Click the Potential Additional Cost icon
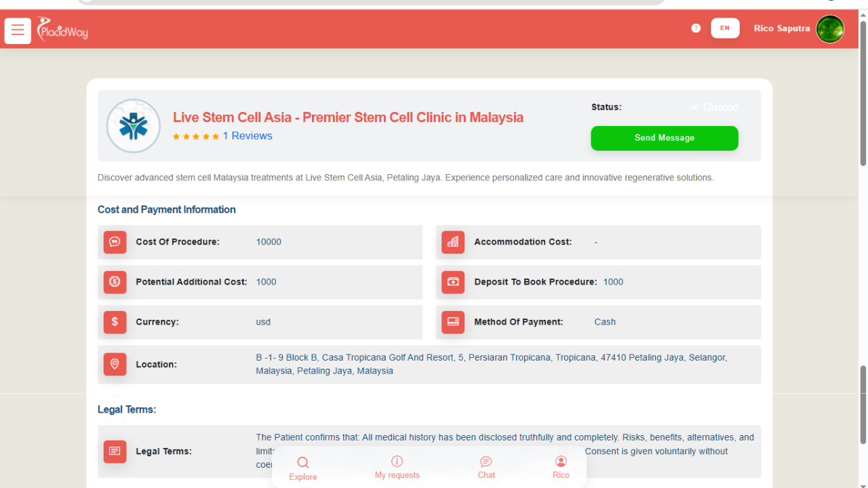The image size is (868, 488). tap(115, 282)
